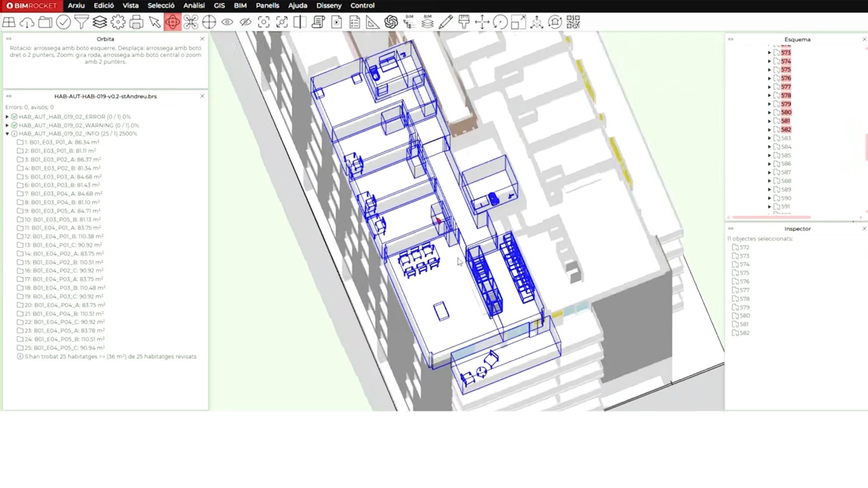This screenshot has height=488, width=868.
Task: Click the cloud download icon
Action: pyautogui.click(x=27, y=22)
